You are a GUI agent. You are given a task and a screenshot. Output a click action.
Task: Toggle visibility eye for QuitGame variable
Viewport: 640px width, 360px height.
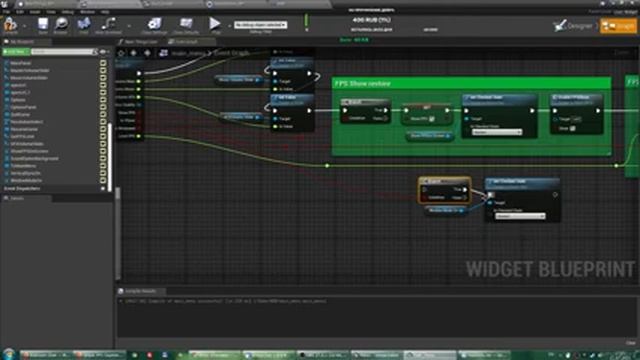(x=103, y=114)
